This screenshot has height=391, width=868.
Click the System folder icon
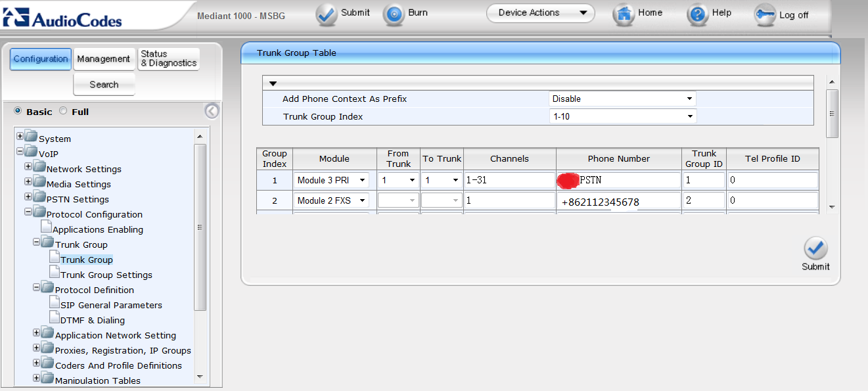[31, 137]
